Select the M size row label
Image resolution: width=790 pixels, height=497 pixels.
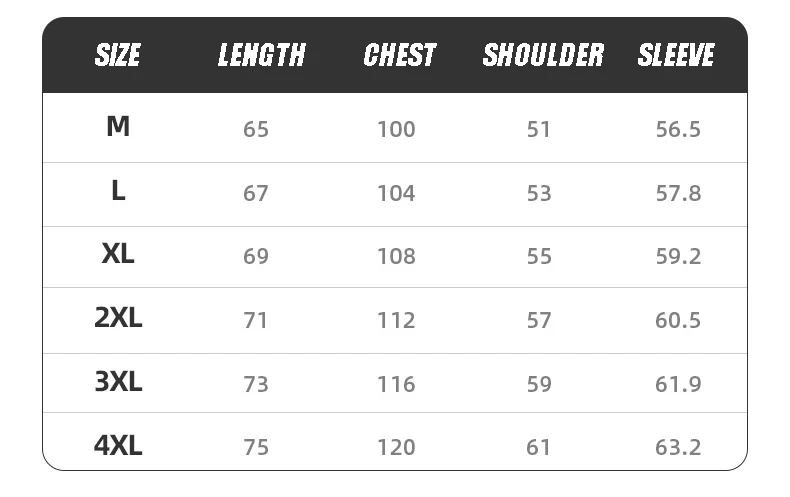tap(118, 127)
